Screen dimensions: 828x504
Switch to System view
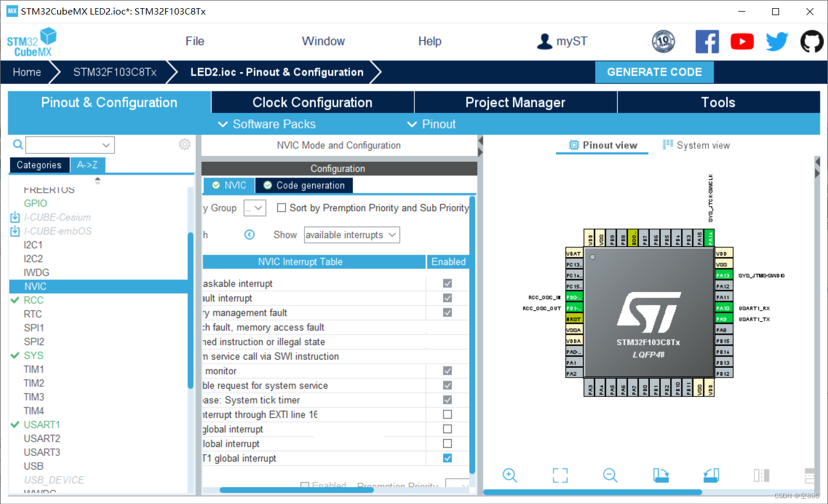pyautogui.click(x=696, y=145)
